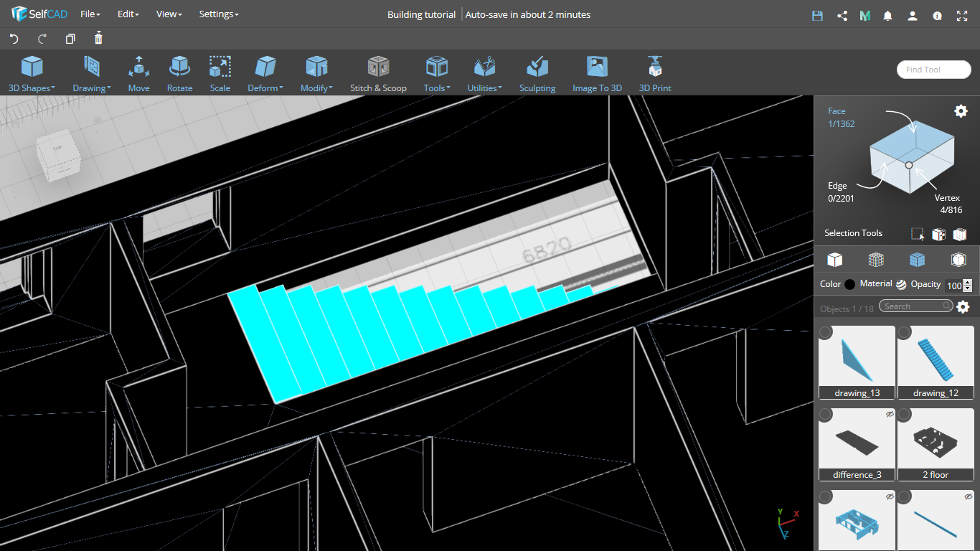Viewport: 980px width, 551px height.
Task: Expand the Utilities dropdown
Action: click(x=484, y=75)
